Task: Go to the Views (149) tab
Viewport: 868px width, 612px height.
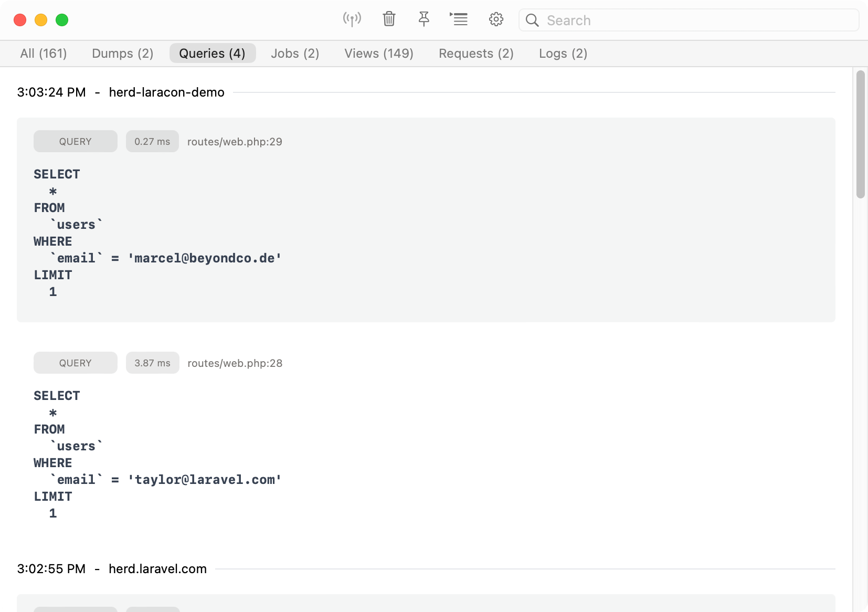Action: click(x=378, y=54)
